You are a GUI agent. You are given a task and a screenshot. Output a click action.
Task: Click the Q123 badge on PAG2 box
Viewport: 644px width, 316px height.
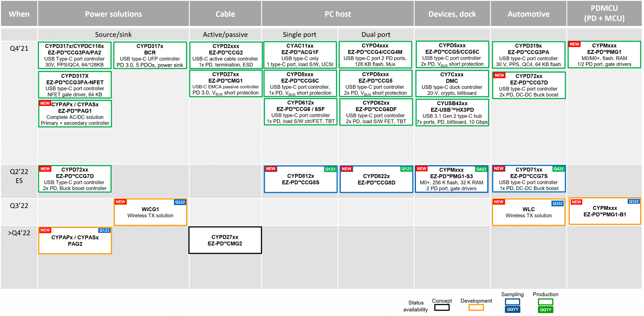(104, 230)
